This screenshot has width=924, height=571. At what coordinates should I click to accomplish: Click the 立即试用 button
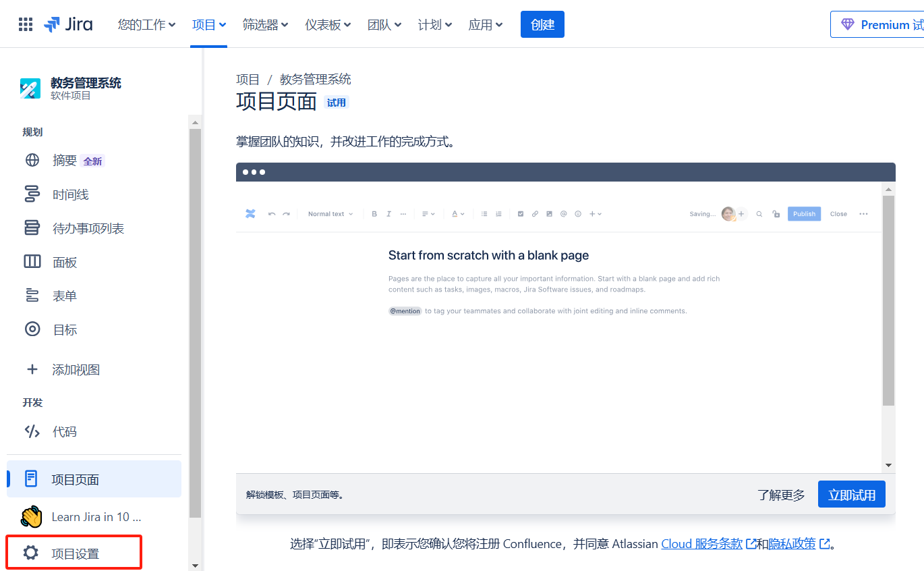tap(852, 495)
